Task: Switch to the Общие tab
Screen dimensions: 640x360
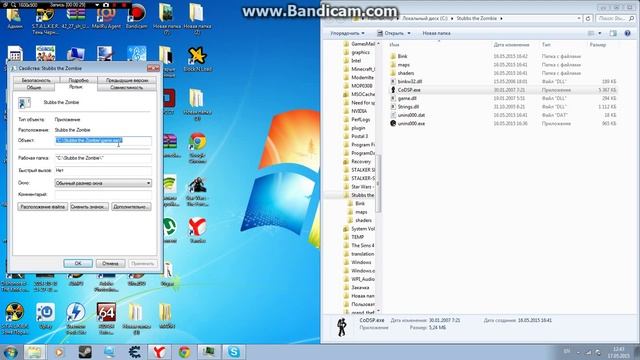Action: (x=34, y=87)
